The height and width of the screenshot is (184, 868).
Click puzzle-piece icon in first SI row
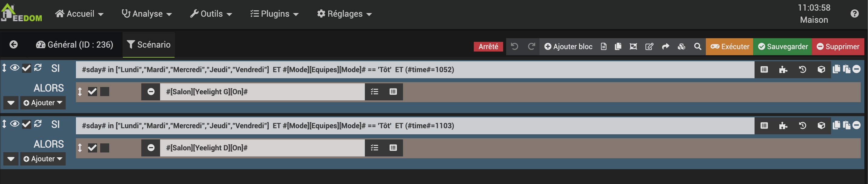pos(783,69)
